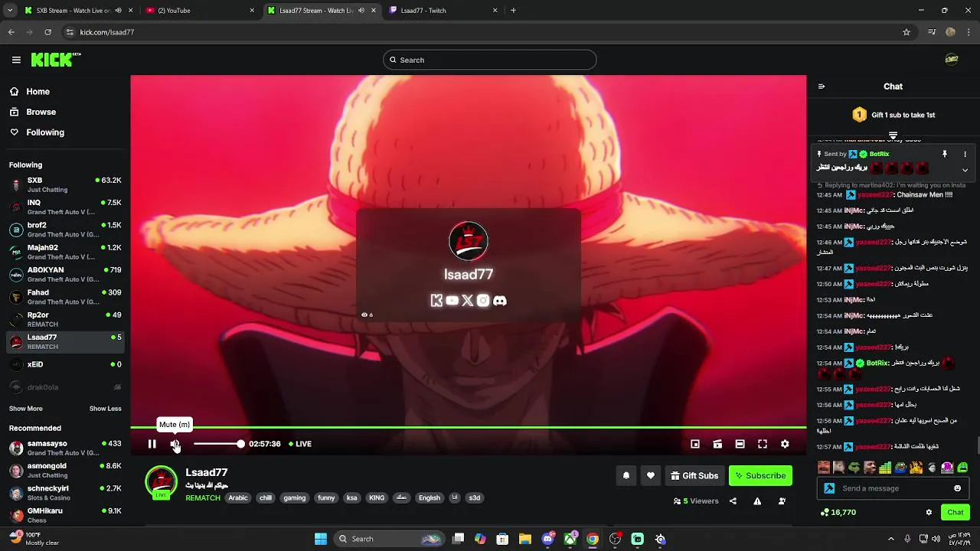Enable mini player mode icon
The width and height of the screenshot is (980, 551).
pos(695,444)
